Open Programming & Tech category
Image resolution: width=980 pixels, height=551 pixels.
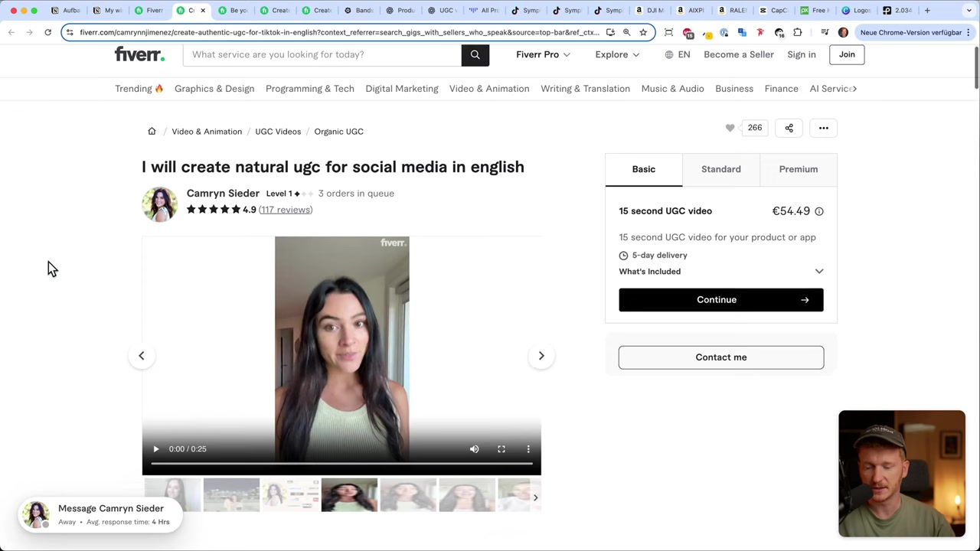coord(310,89)
